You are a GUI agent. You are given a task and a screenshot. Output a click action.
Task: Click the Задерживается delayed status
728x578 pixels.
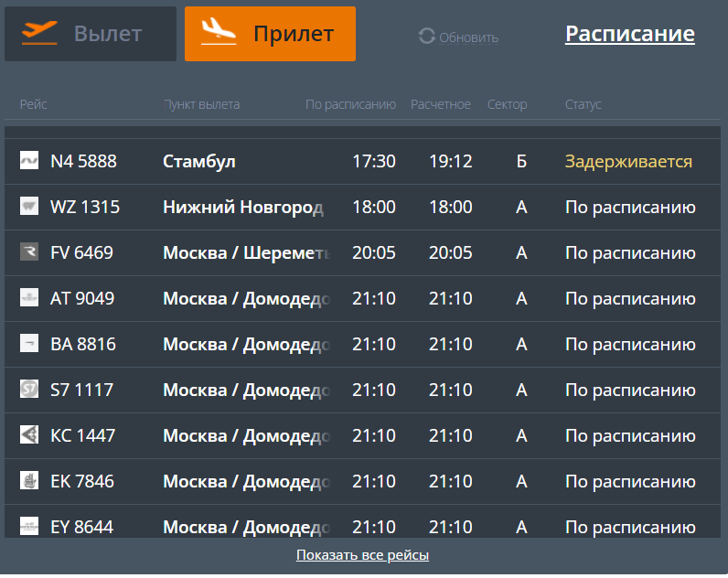[x=628, y=162]
